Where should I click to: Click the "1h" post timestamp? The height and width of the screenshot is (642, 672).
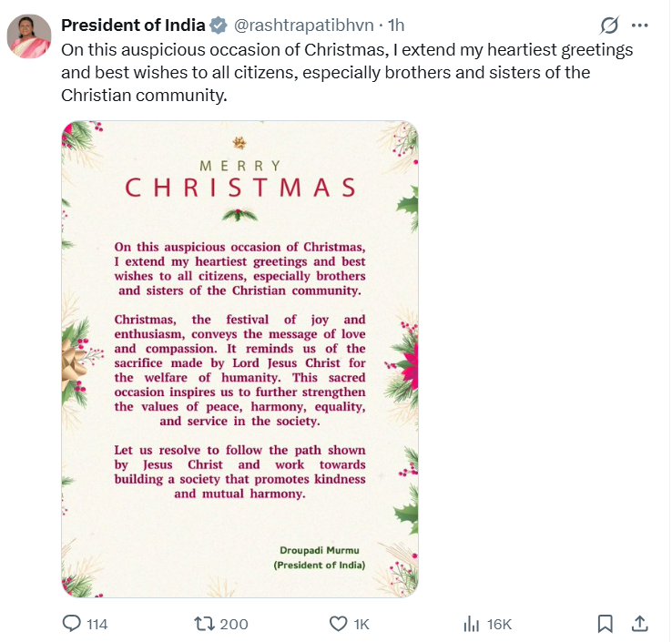click(x=396, y=25)
